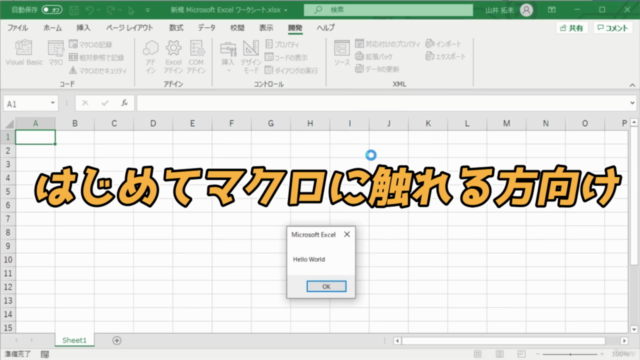Open Customize Quick Access Toolbar dropdown
This screenshot has height=360, width=640.
[148, 10]
